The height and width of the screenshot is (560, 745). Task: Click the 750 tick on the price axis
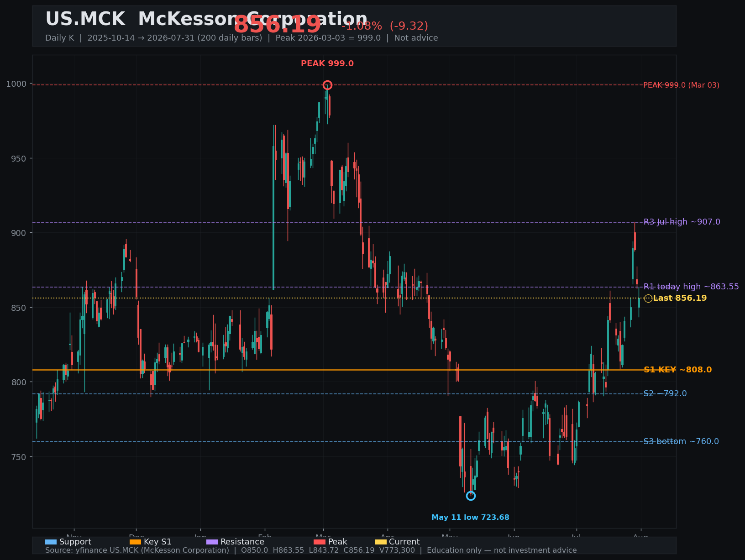19,457
